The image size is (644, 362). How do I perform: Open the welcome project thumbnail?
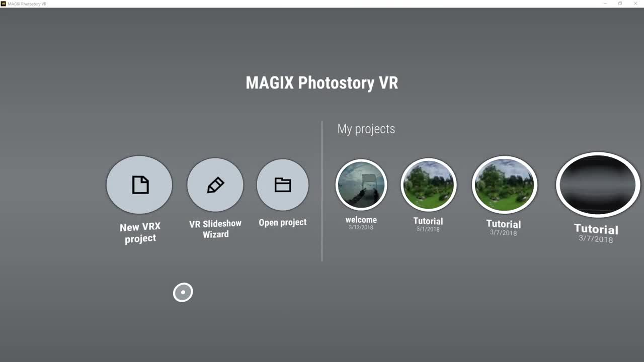tap(361, 185)
